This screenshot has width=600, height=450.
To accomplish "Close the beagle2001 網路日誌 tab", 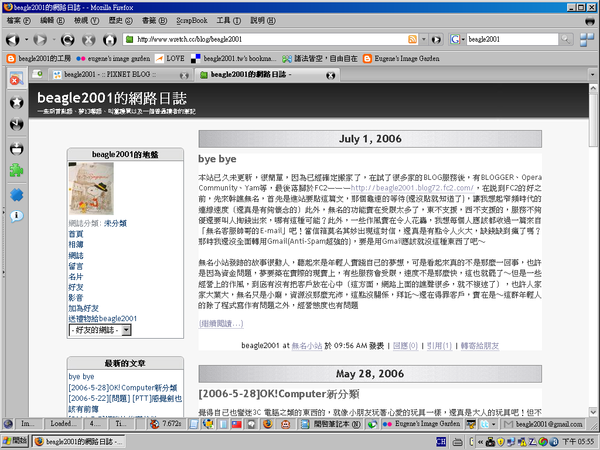I will 331,75.
